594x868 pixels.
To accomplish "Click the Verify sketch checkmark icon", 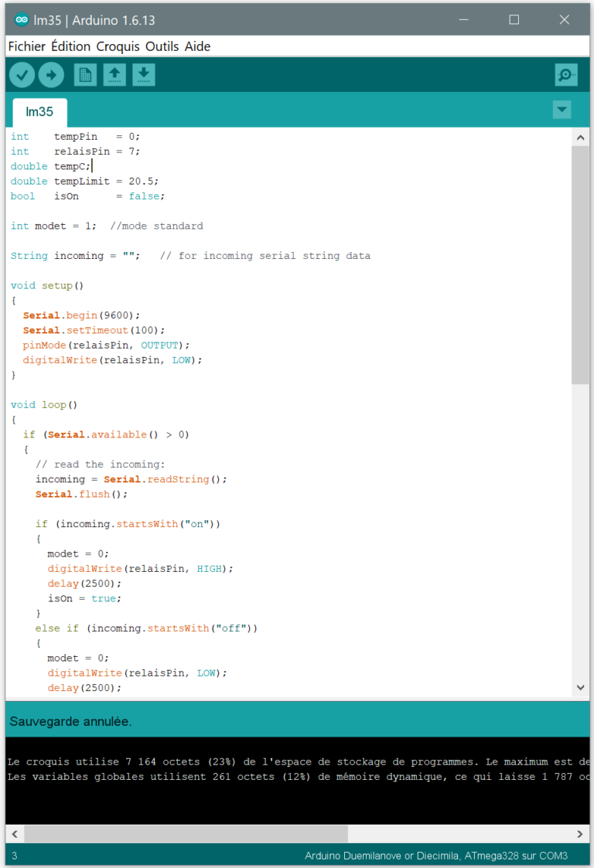I will [x=22, y=75].
